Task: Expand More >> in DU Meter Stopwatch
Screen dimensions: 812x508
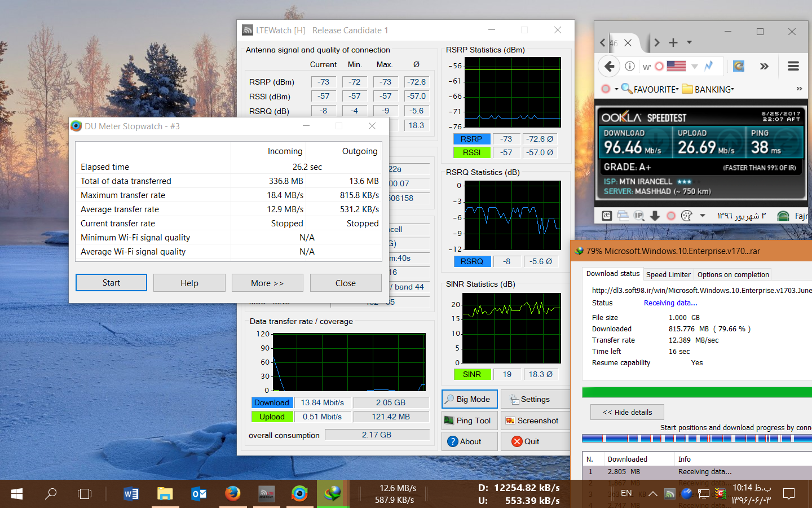Action: click(267, 283)
